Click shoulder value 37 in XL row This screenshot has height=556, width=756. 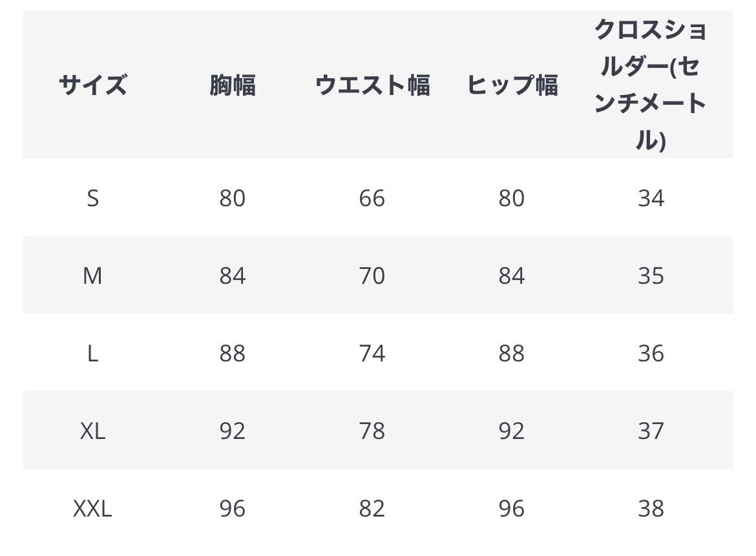(651, 431)
